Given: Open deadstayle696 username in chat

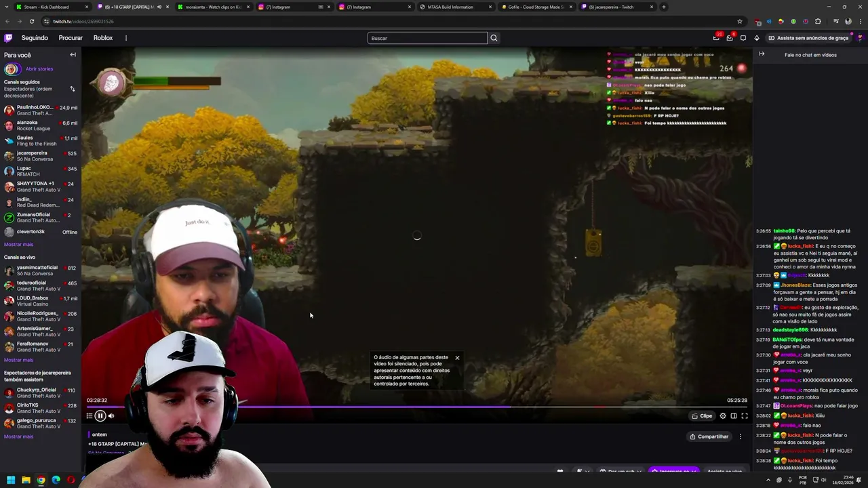Looking at the screenshot, I should click(x=790, y=330).
